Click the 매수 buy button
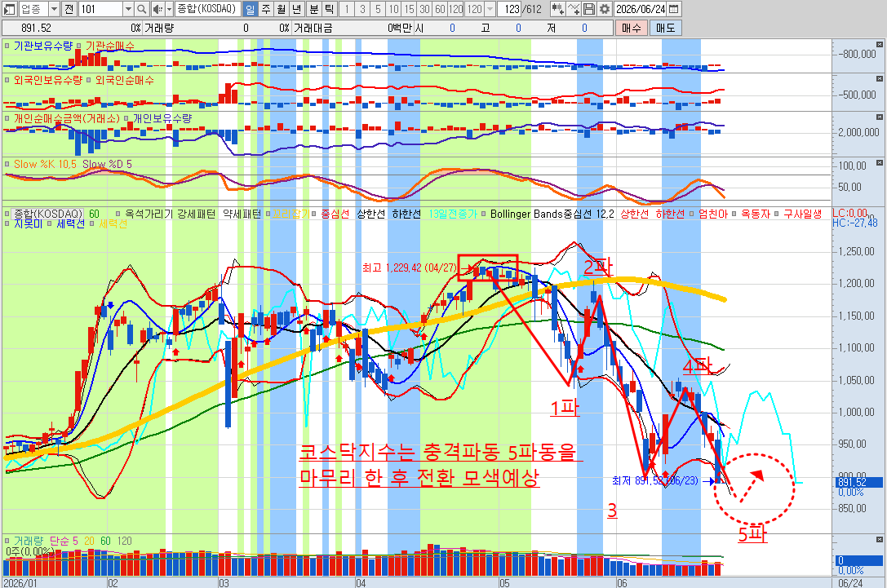Image resolution: width=887 pixels, height=588 pixels. [x=631, y=28]
